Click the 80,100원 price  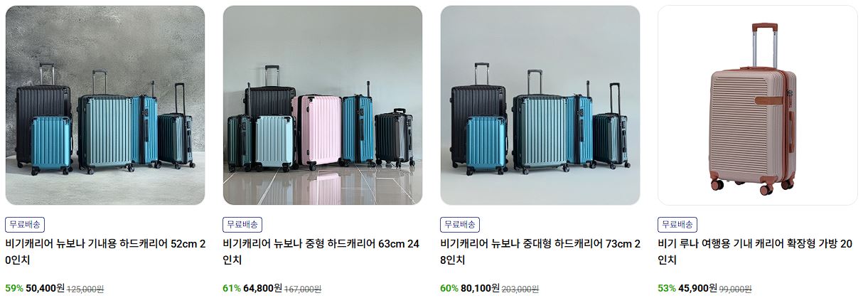coord(481,288)
